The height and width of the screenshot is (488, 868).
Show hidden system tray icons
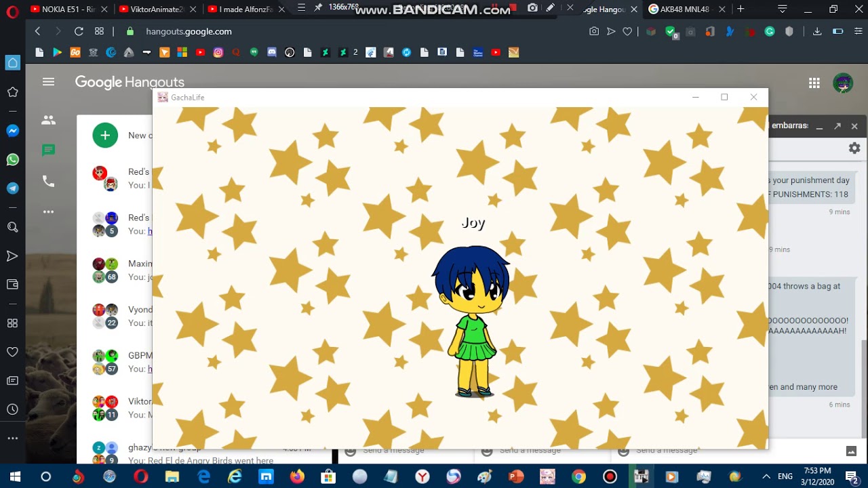(766, 476)
